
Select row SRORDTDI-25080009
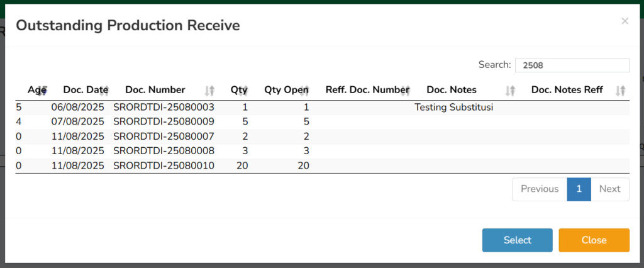click(x=323, y=122)
